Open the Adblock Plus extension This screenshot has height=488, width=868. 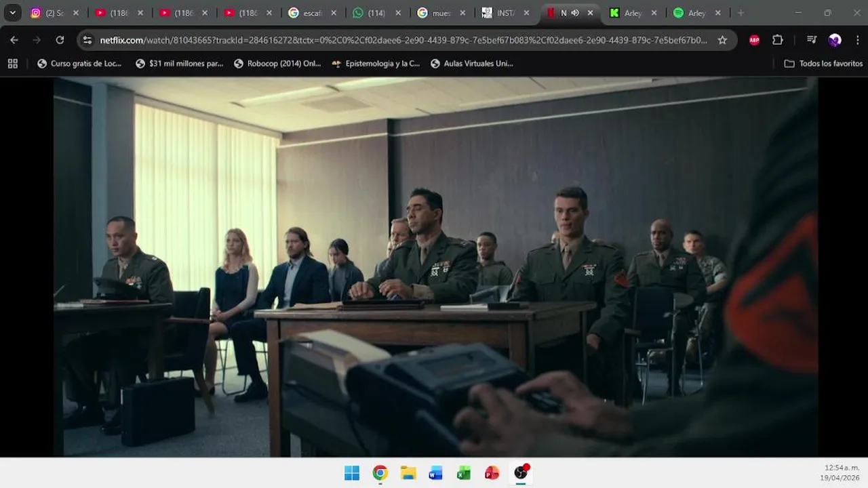click(754, 40)
